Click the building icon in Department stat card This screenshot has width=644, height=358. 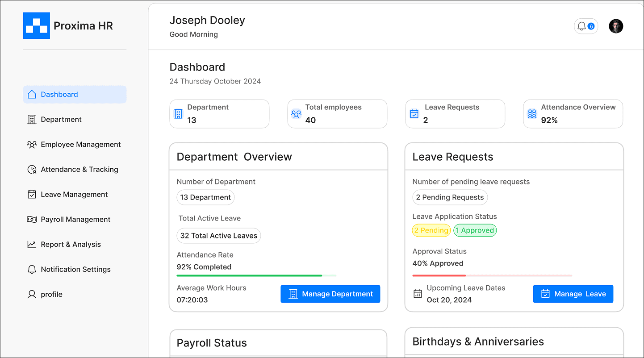tap(178, 114)
